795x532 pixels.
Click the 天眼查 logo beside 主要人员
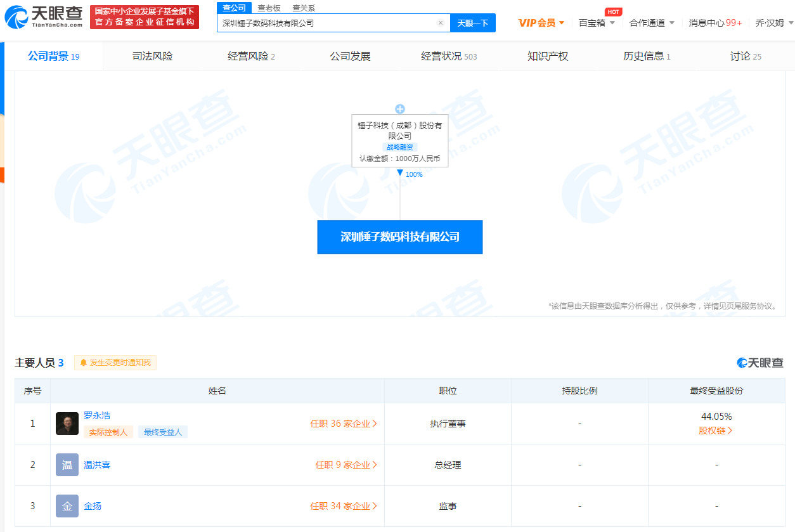pyautogui.click(x=760, y=363)
